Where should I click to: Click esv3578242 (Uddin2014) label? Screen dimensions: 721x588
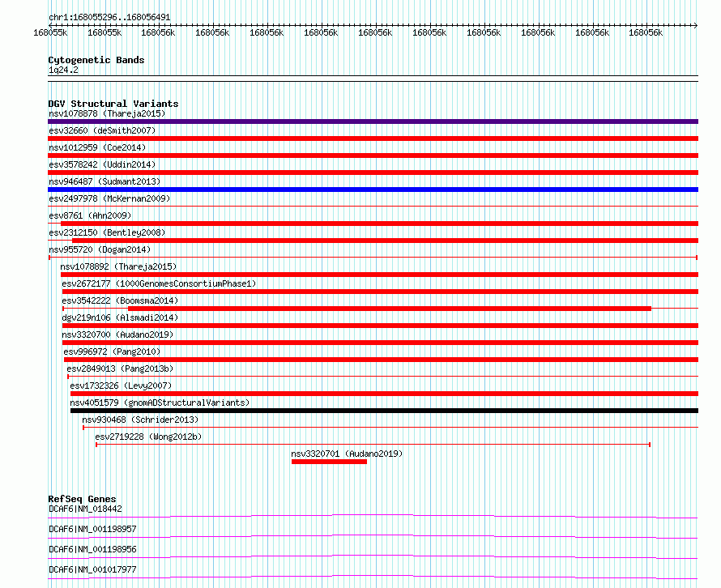click(102, 164)
